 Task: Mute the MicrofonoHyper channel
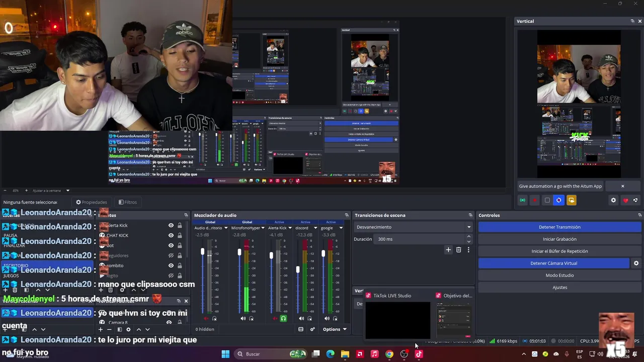coord(243,318)
